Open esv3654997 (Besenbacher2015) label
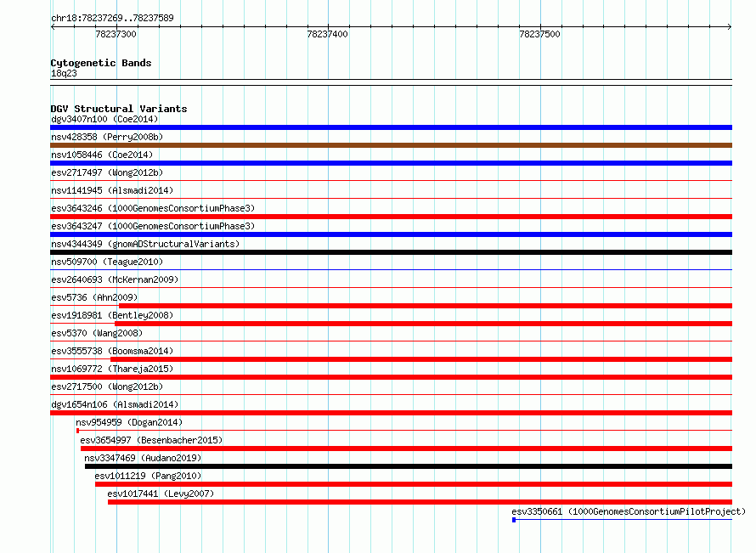This screenshot has width=756, height=553. pyautogui.click(x=151, y=440)
